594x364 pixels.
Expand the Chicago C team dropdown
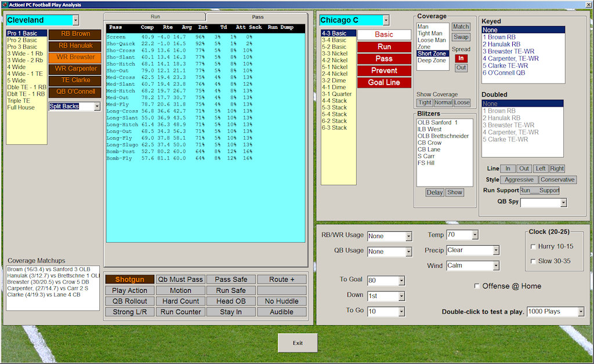386,20
